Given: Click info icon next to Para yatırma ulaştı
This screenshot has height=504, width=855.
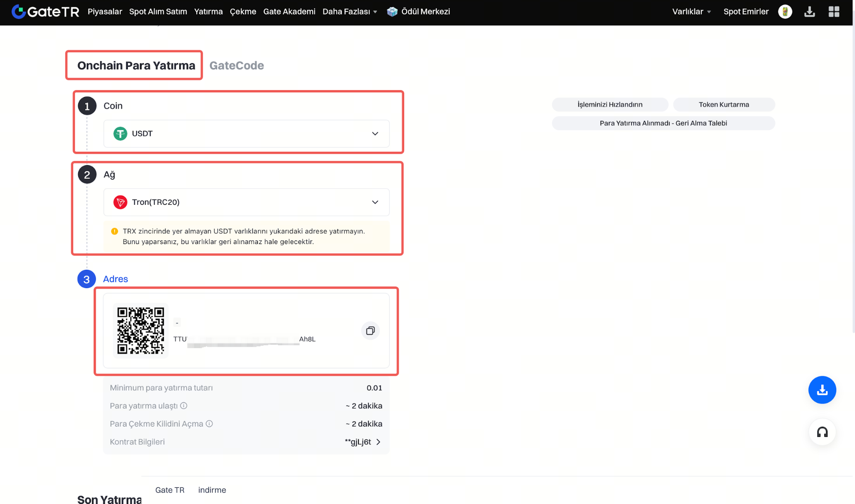Looking at the screenshot, I should [183, 406].
